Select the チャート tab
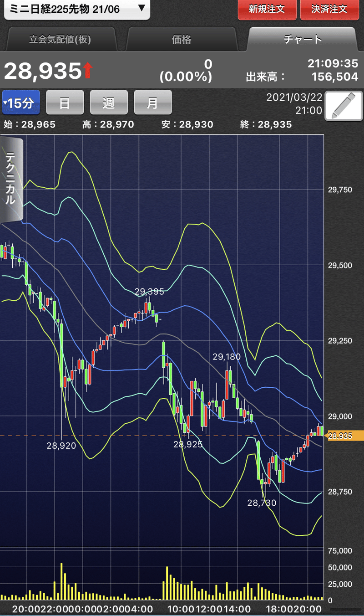This screenshot has width=364, height=616. coord(303,40)
